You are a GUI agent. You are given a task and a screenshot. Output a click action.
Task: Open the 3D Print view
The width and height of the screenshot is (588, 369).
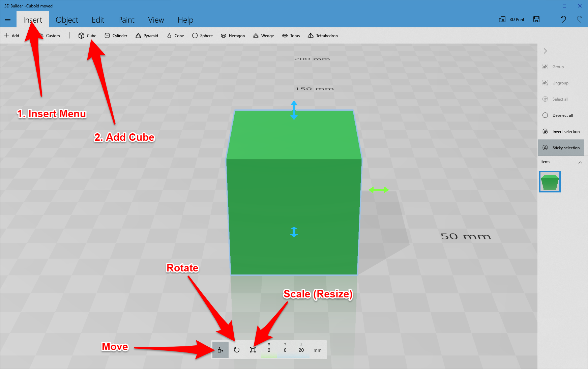coord(511,19)
